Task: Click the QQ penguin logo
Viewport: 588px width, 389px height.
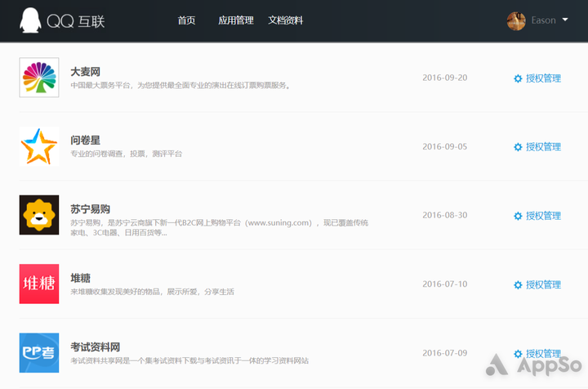Action: tap(30, 20)
